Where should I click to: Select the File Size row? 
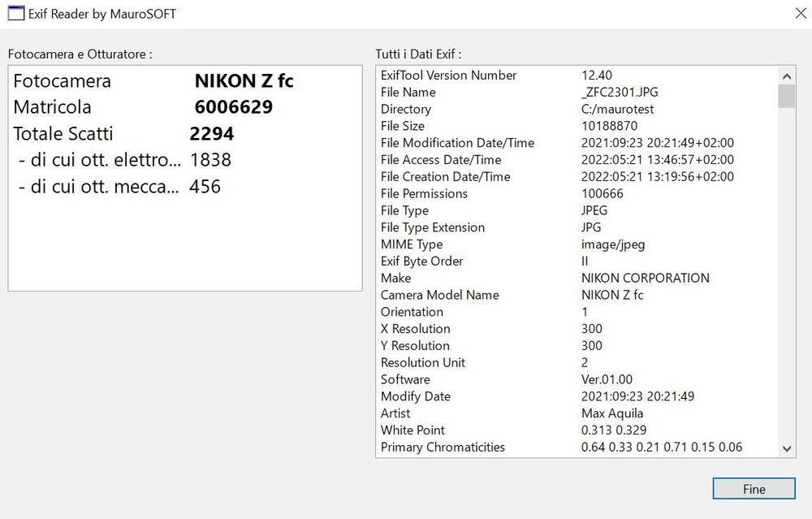tap(577, 126)
